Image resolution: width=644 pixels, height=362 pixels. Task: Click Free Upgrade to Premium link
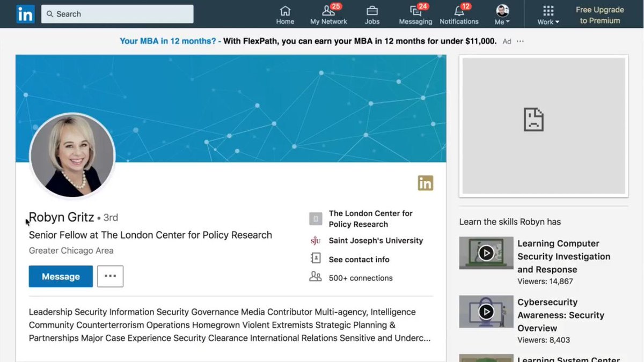tap(599, 15)
